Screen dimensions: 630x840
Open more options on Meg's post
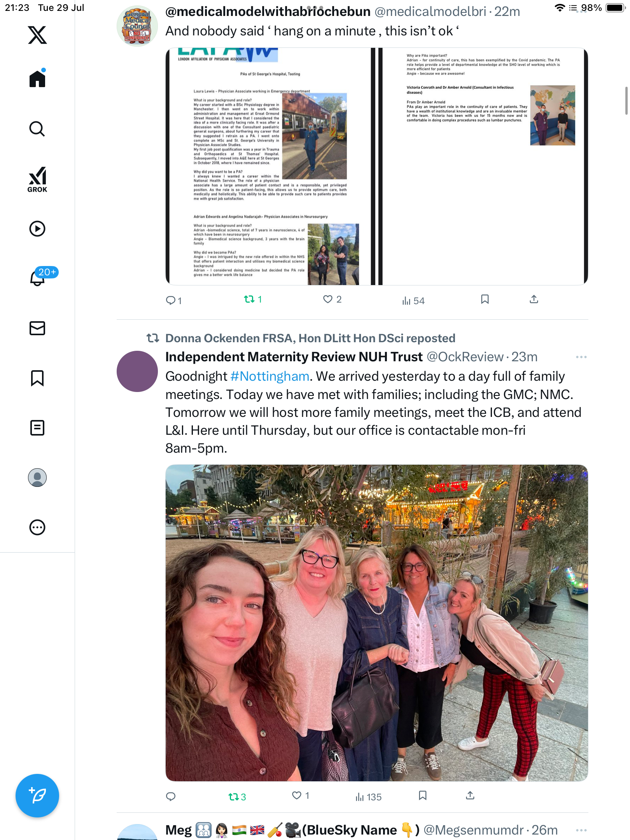pos(581,830)
